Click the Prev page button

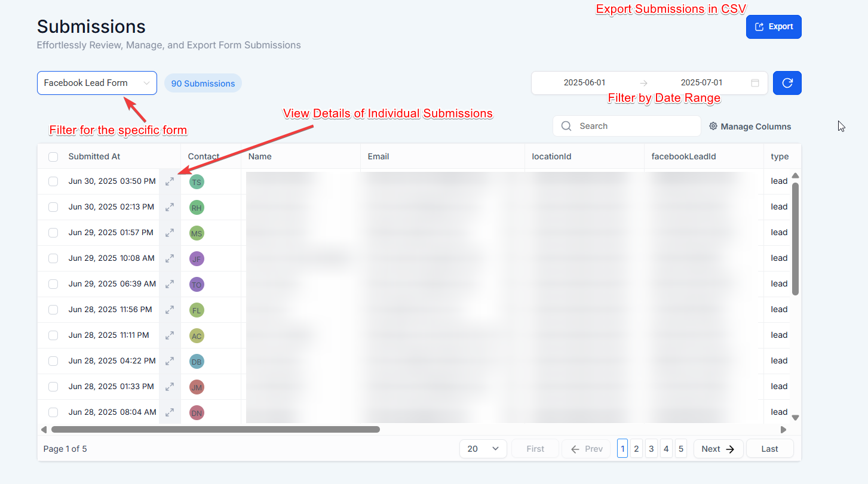click(586, 449)
